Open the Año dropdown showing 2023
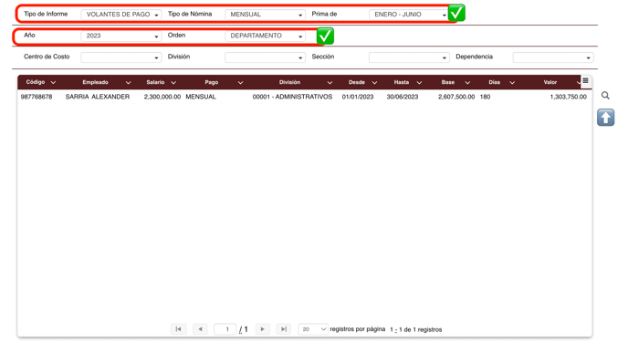Image resolution: width=628 pixels, height=364 pixels. click(121, 36)
